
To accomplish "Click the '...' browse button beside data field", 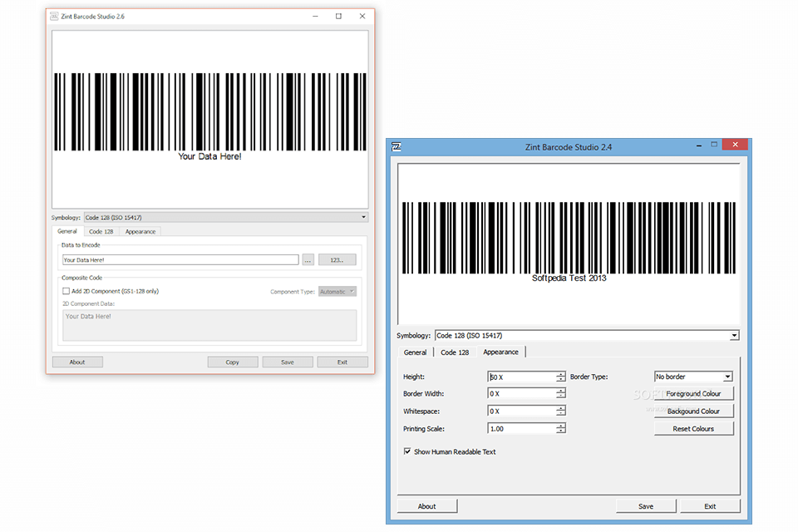I will pos(308,260).
